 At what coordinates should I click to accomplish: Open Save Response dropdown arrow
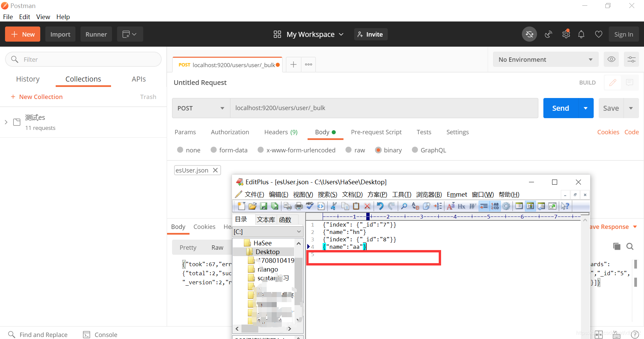point(635,227)
